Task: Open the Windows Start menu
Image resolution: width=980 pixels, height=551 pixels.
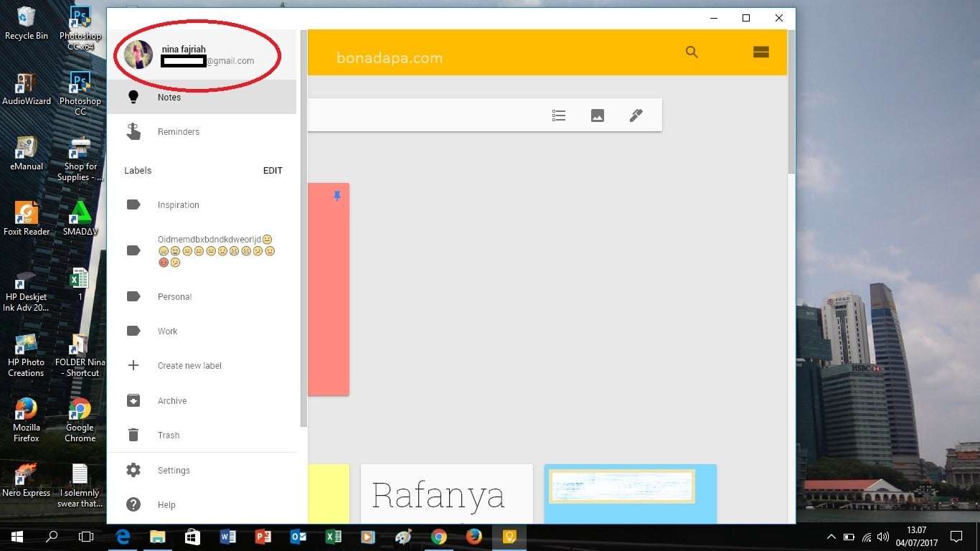Action: click(17, 537)
